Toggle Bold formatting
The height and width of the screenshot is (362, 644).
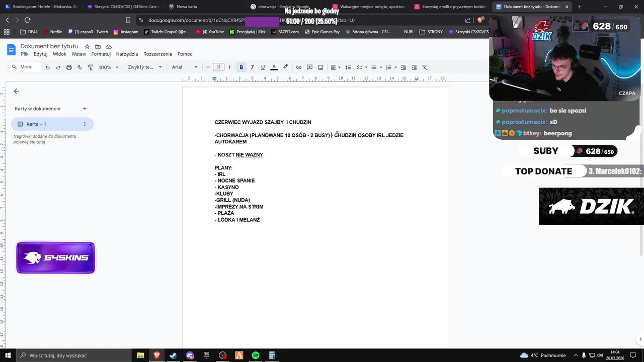coord(242,67)
